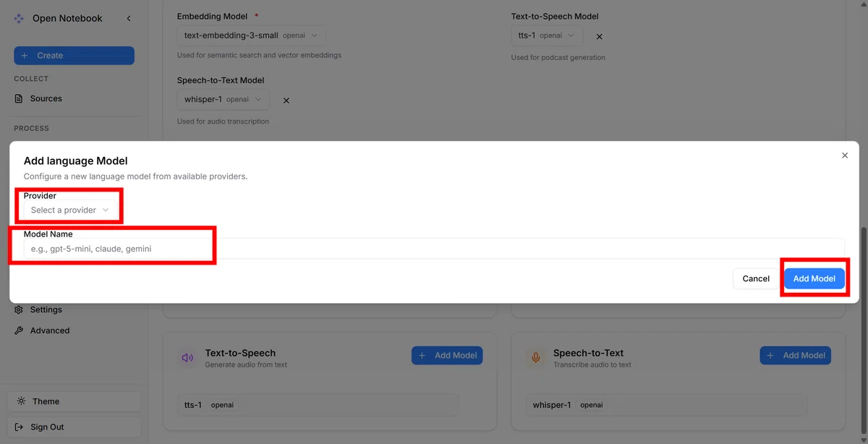Open the whisper-1 Speech-to-Text Model dropdown
Viewport: 868px width, 444px height.
pyautogui.click(x=224, y=100)
